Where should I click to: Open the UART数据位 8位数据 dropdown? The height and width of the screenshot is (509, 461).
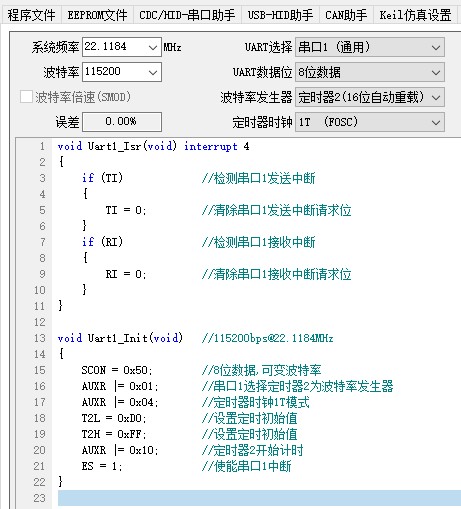370,72
